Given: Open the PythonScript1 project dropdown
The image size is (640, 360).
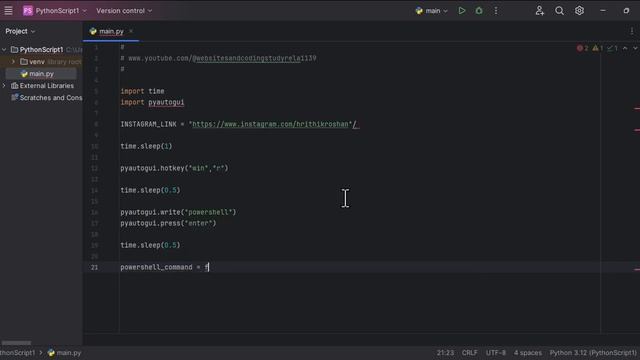Looking at the screenshot, I should pyautogui.click(x=61, y=11).
